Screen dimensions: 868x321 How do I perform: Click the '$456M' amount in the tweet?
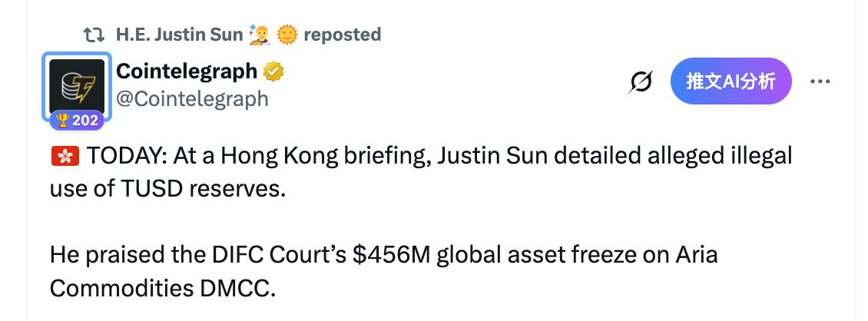click(x=386, y=254)
